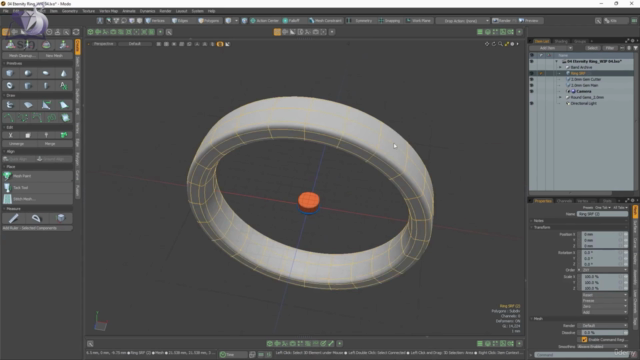Open the Vertex Map menu
640x360 pixels.
click(x=108, y=11)
